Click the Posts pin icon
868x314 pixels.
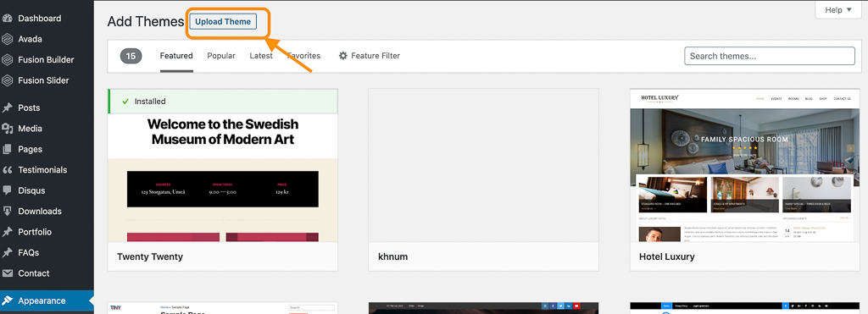tap(7, 107)
